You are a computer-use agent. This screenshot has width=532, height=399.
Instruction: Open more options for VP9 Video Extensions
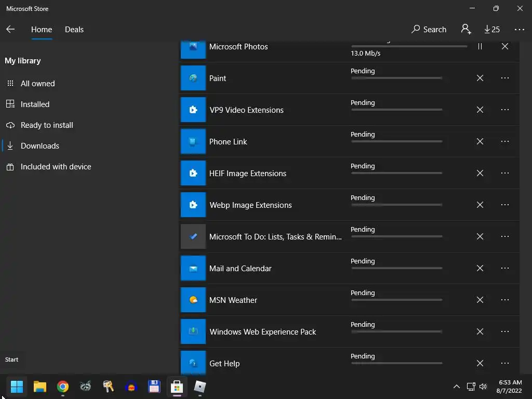tap(505, 110)
